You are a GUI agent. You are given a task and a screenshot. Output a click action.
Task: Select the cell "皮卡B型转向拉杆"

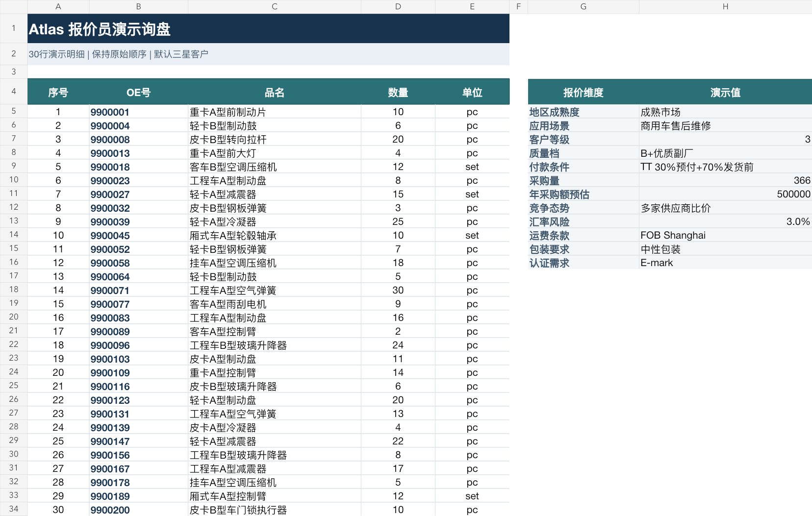tap(275, 139)
